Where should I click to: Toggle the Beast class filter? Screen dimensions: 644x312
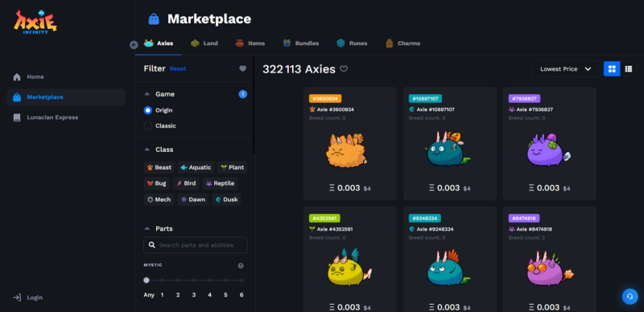[x=159, y=167]
